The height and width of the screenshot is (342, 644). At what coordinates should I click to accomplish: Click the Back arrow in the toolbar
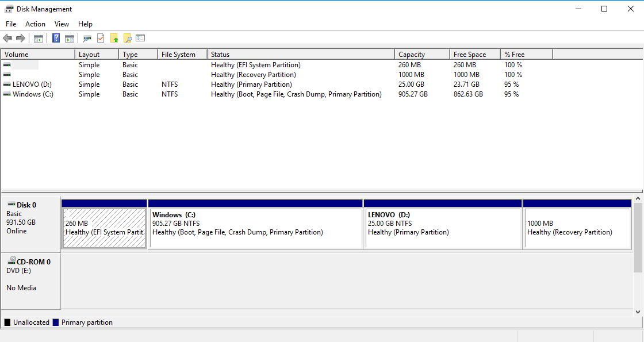(x=7, y=39)
